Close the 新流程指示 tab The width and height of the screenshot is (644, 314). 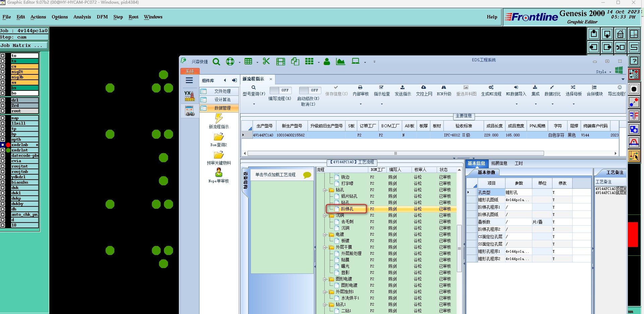click(x=271, y=79)
